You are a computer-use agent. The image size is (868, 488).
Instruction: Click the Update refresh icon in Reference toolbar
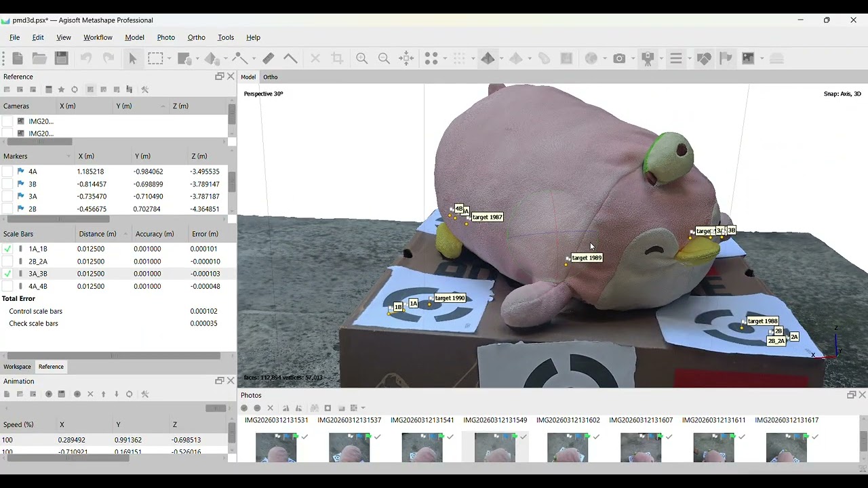pos(75,89)
